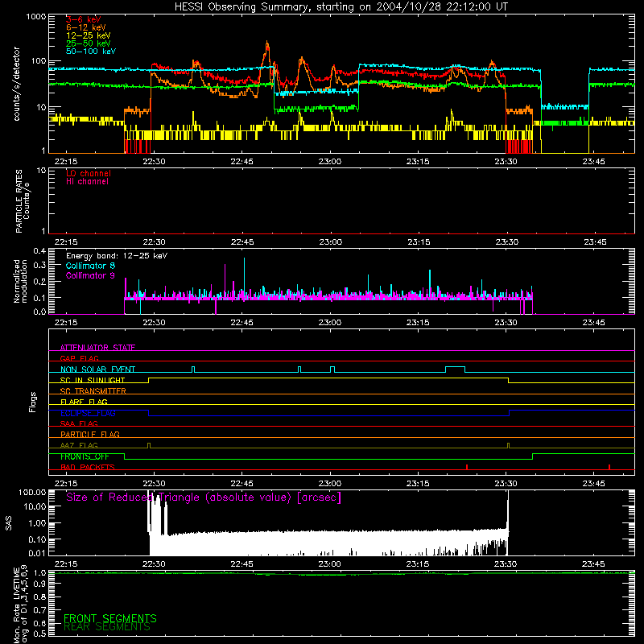Viewport: 644px width, 644px height.
Task: Click the SAS axis label
Action: pos(8,523)
